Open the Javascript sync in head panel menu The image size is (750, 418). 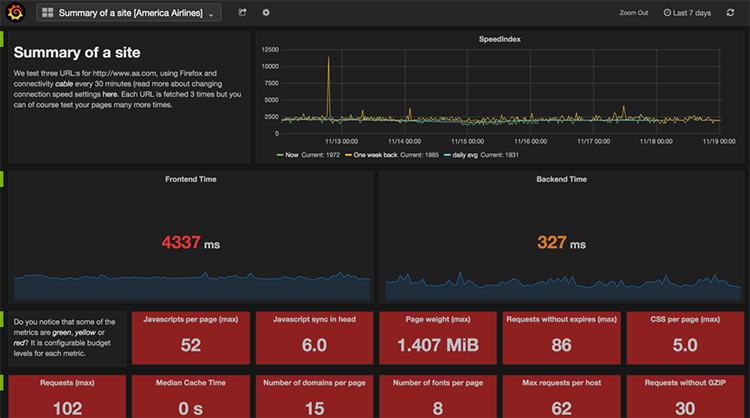coord(314,319)
